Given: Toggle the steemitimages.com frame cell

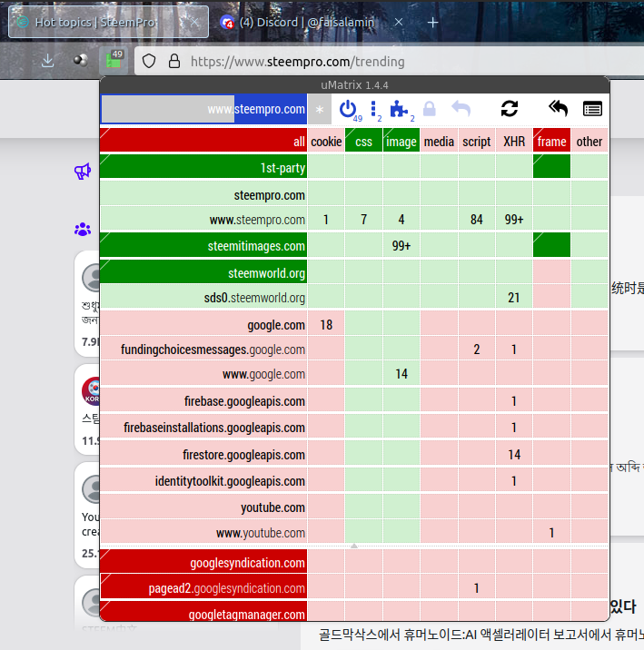Looking at the screenshot, I should (552, 244).
